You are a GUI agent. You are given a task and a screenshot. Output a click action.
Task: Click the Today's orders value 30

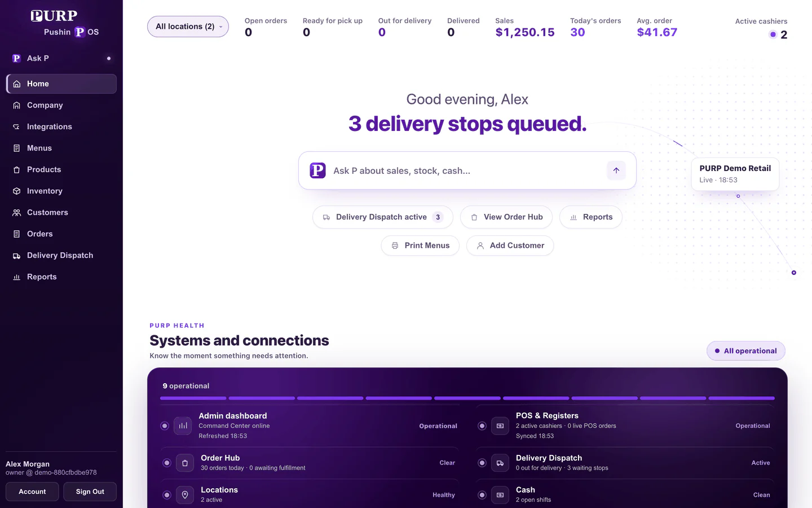click(577, 33)
